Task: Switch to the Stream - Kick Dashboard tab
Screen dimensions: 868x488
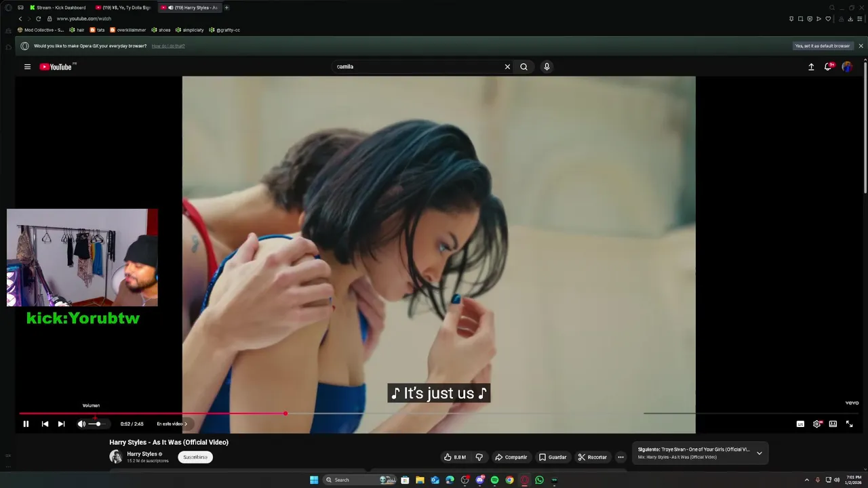Action: [x=58, y=7]
